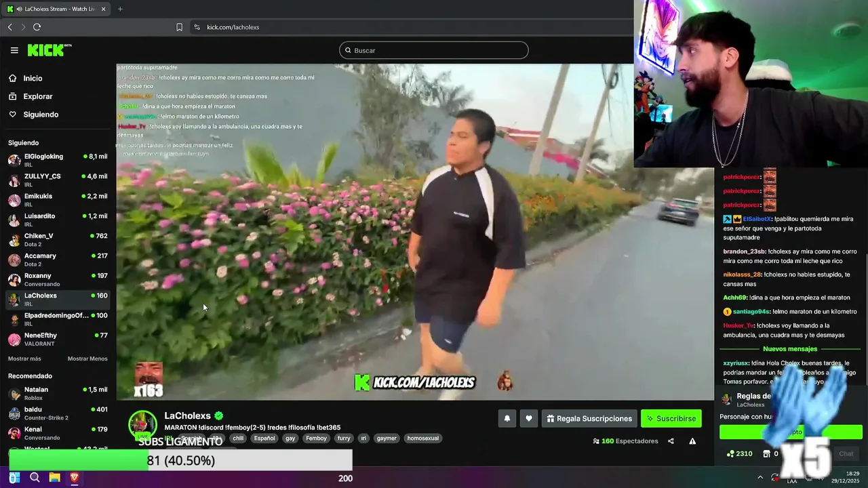Select LaCholexs in the Siguiendo list
The width and height of the screenshot is (868, 488).
point(58,300)
